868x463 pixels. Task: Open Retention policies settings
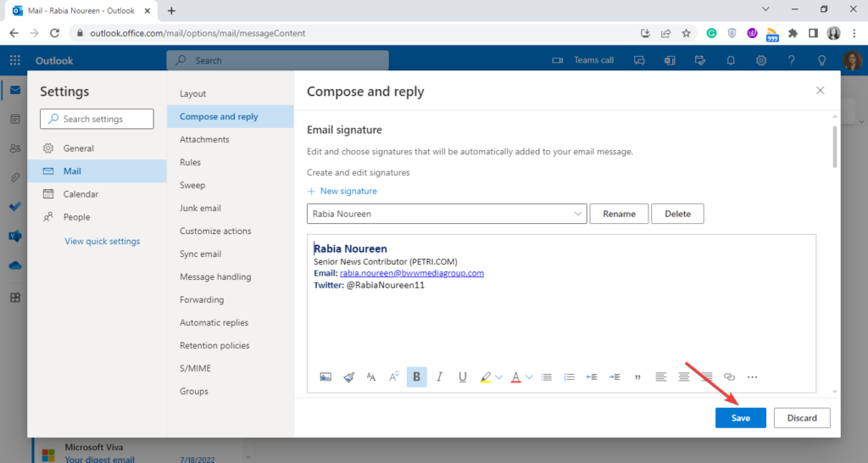pos(231,346)
